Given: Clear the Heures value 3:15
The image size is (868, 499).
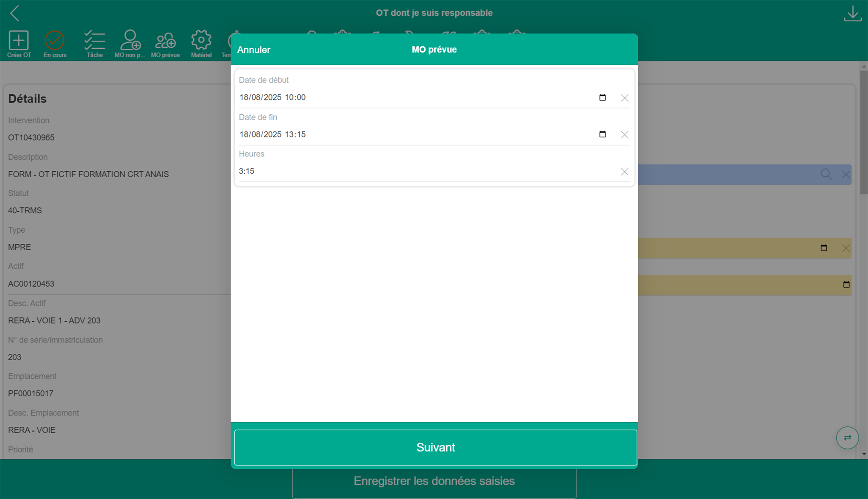Looking at the screenshot, I should click(x=624, y=172).
